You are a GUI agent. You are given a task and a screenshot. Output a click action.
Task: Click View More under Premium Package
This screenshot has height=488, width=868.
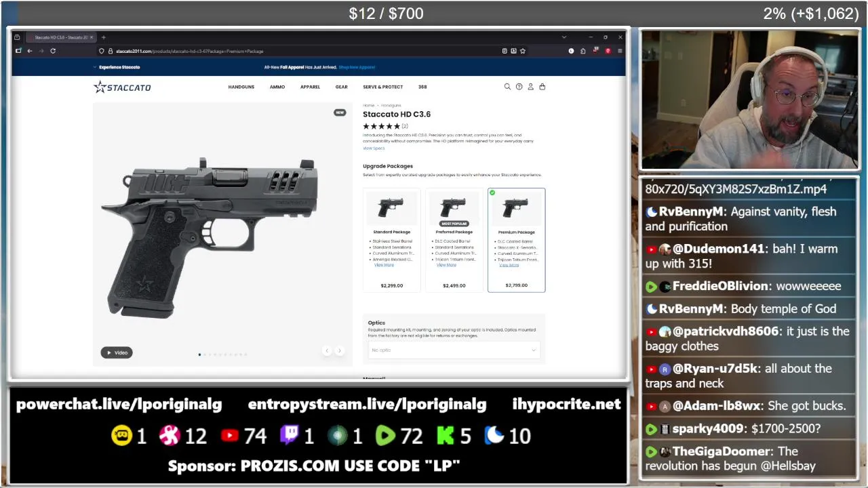click(x=509, y=265)
